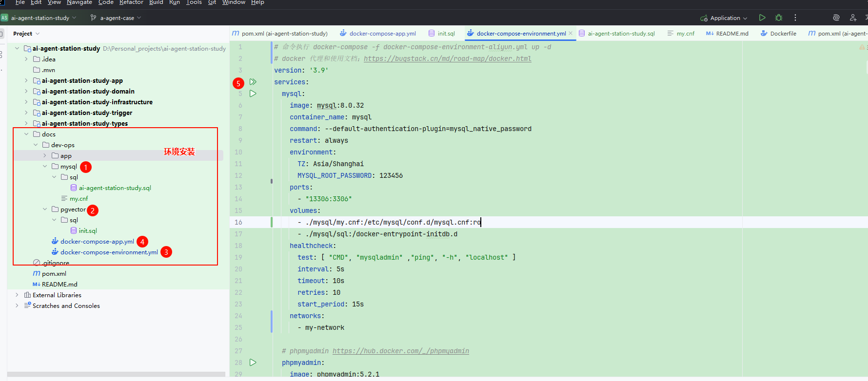Close the docker-compose-environment.yml tab
868x381 pixels.
571,34
